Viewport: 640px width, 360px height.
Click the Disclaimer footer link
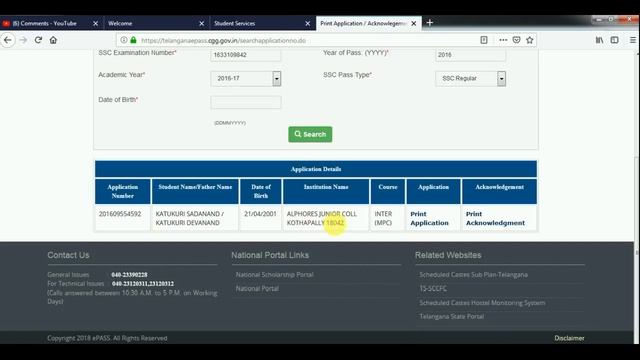click(569, 338)
